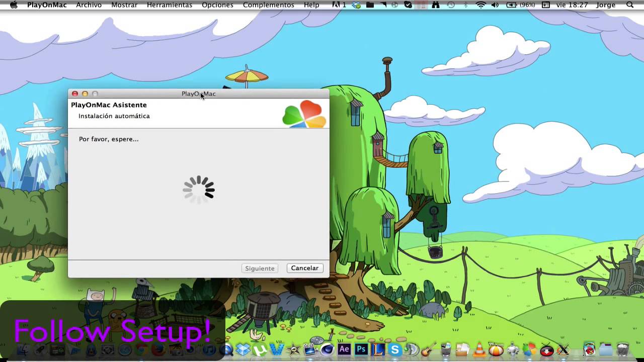Click the Adobe menu bar icon

tap(336, 5)
